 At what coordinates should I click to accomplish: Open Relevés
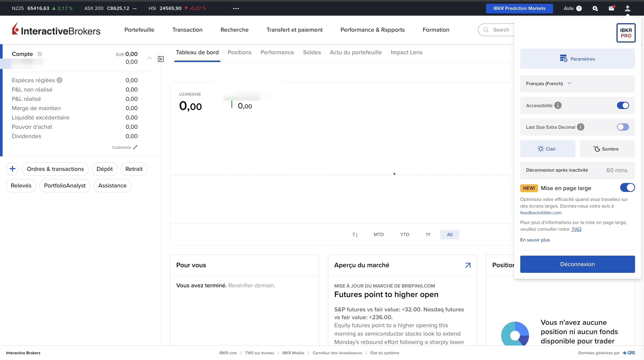(x=21, y=186)
